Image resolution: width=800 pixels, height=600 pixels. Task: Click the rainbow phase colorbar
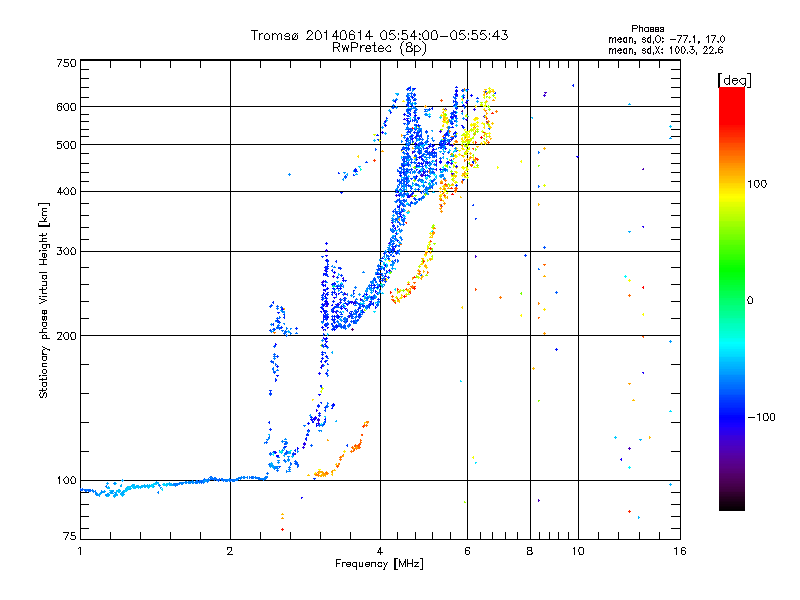(732, 299)
